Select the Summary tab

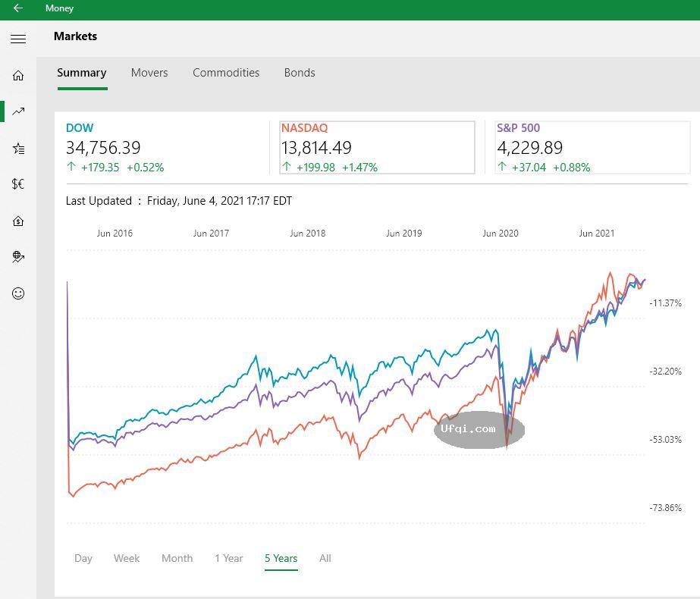(x=82, y=73)
